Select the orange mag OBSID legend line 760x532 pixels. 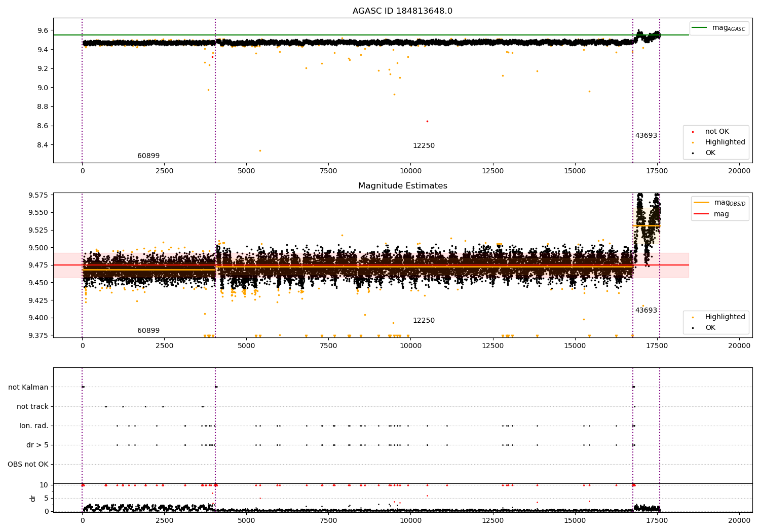coord(702,203)
